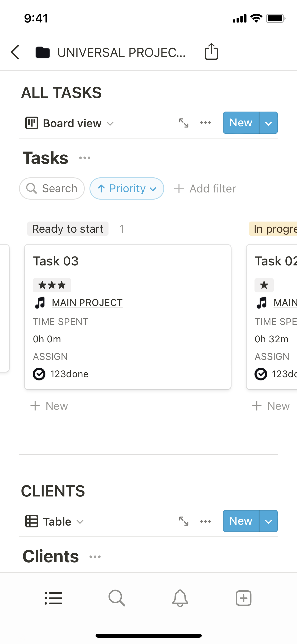297x644 pixels.
Task: Open the share icon in header
Action: [211, 52]
